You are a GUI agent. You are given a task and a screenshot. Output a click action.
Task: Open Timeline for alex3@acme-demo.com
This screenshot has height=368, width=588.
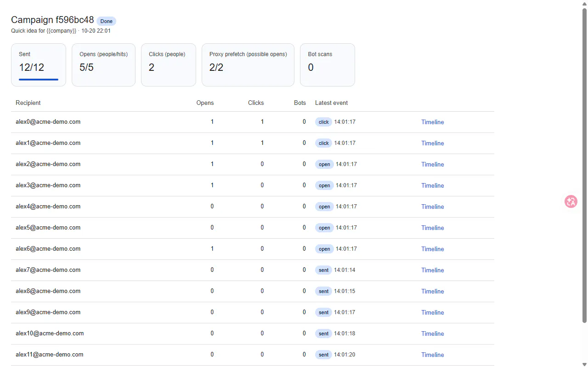[433, 185]
